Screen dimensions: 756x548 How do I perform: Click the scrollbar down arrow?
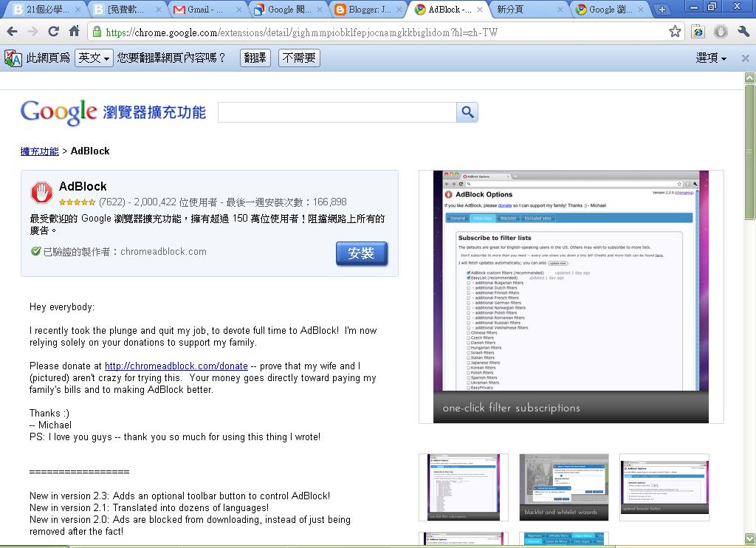click(749, 538)
